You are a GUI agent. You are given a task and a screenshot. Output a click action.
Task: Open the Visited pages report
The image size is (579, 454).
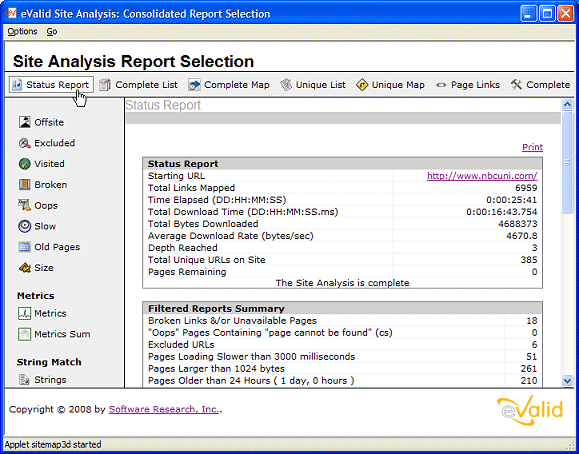(49, 164)
